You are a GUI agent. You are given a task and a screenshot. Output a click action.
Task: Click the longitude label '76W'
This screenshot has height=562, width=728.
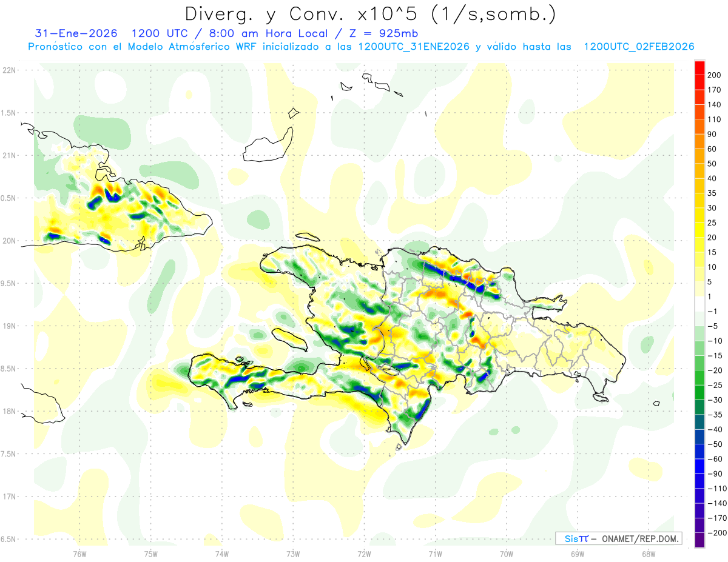pyautogui.click(x=79, y=554)
